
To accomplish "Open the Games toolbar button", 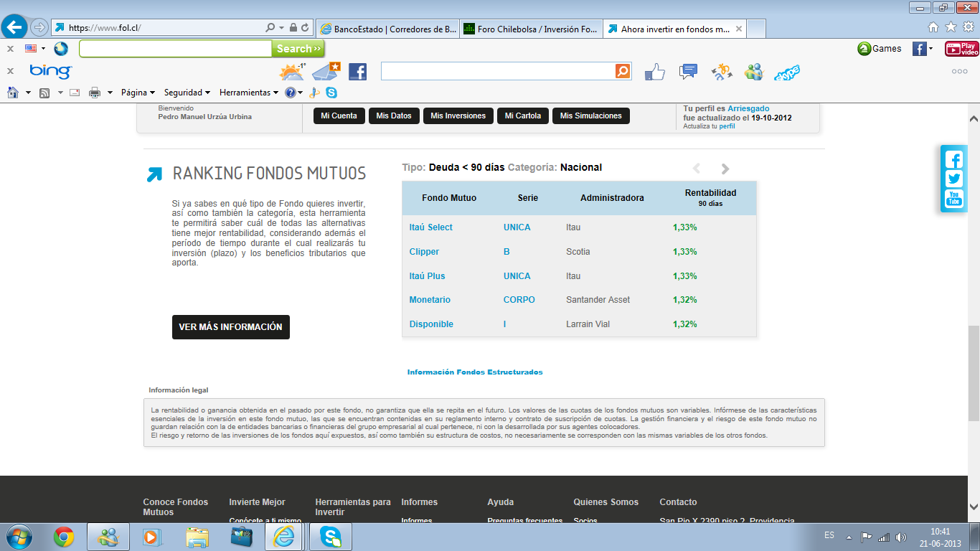I will (880, 49).
